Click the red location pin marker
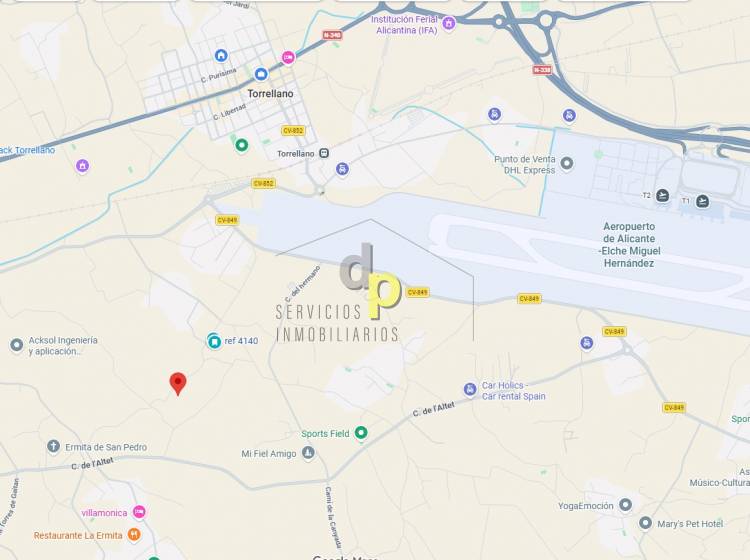The image size is (750, 560). 178,384
